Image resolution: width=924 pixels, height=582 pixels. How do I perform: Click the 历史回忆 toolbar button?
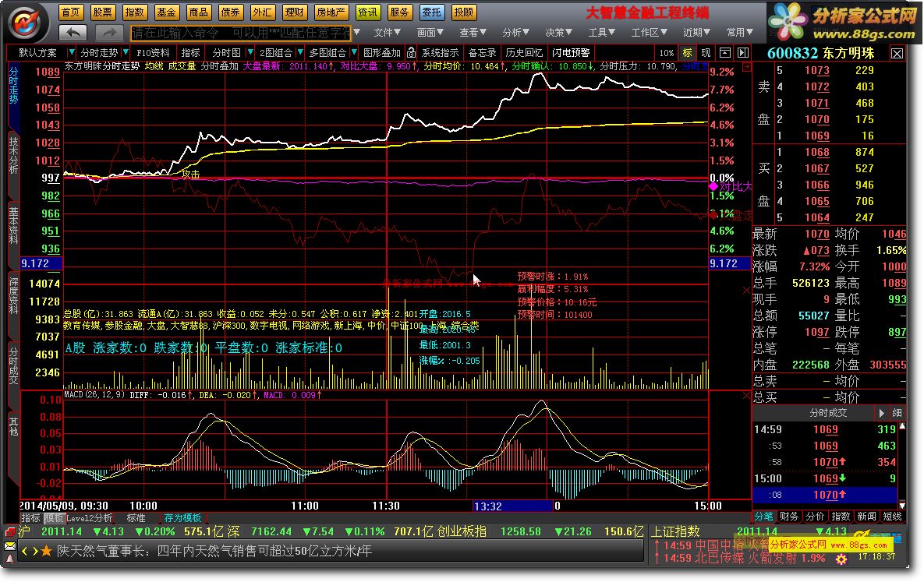[x=524, y=52]
